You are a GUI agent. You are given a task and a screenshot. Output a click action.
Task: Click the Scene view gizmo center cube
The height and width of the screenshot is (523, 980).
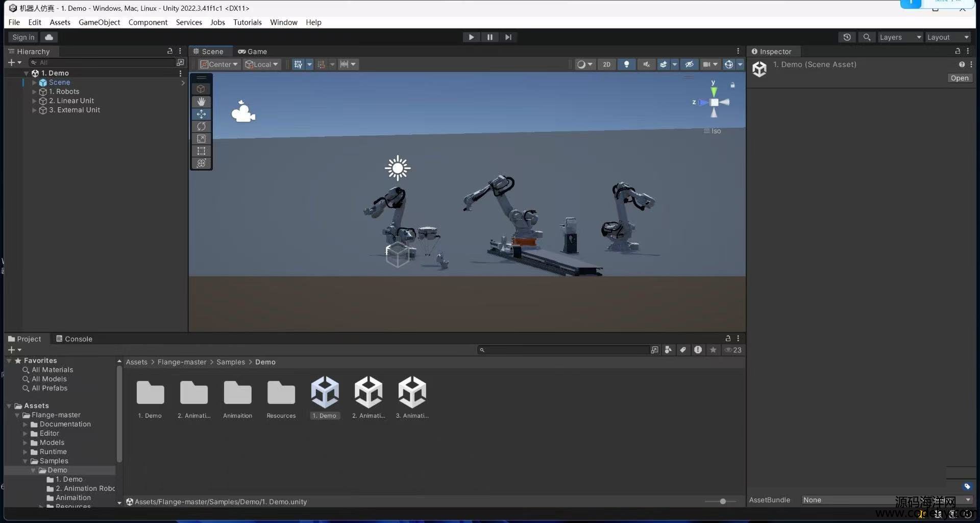pyautogui.click(x=714, y=102)
